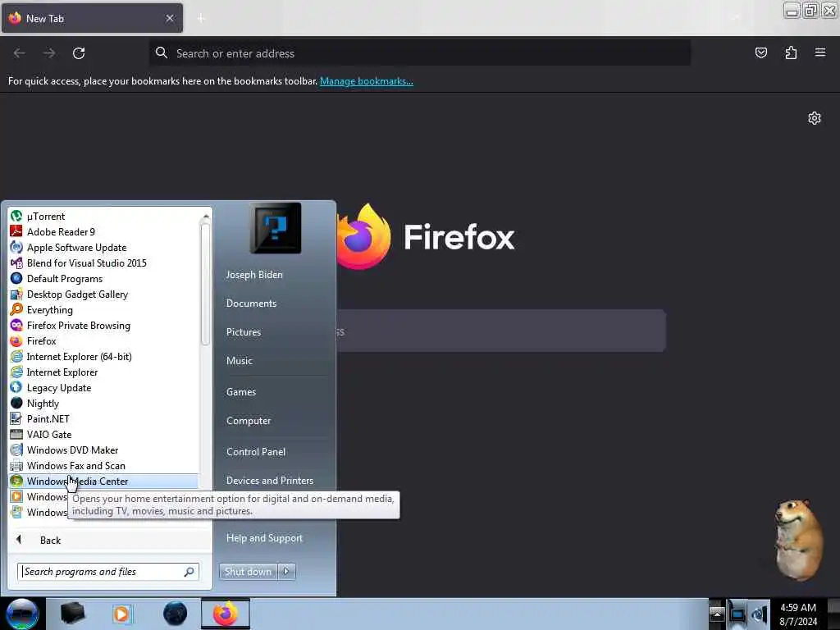This screenshot has width=840, height=630.
Task: Select the Firefox taskbar button
Action: click(225, 614)
